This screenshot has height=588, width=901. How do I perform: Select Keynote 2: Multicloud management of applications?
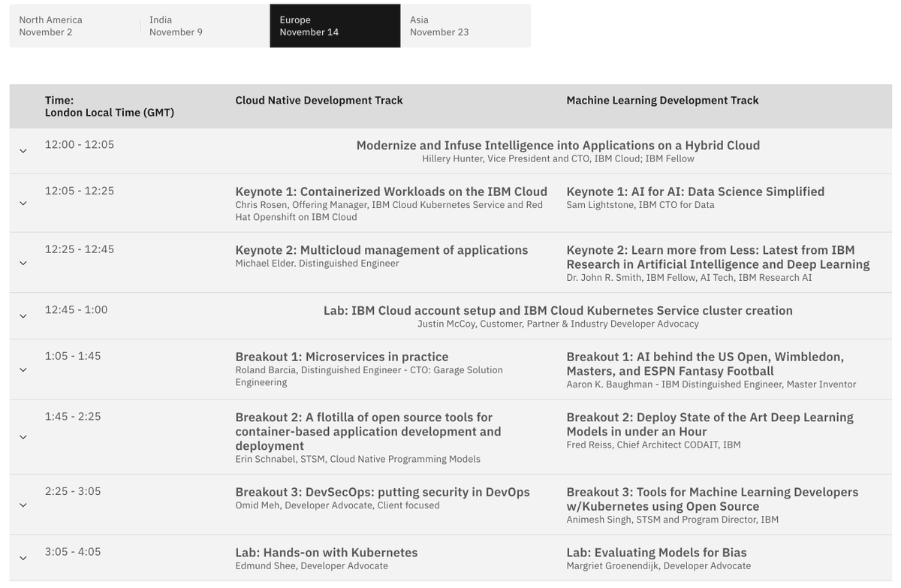381,248
